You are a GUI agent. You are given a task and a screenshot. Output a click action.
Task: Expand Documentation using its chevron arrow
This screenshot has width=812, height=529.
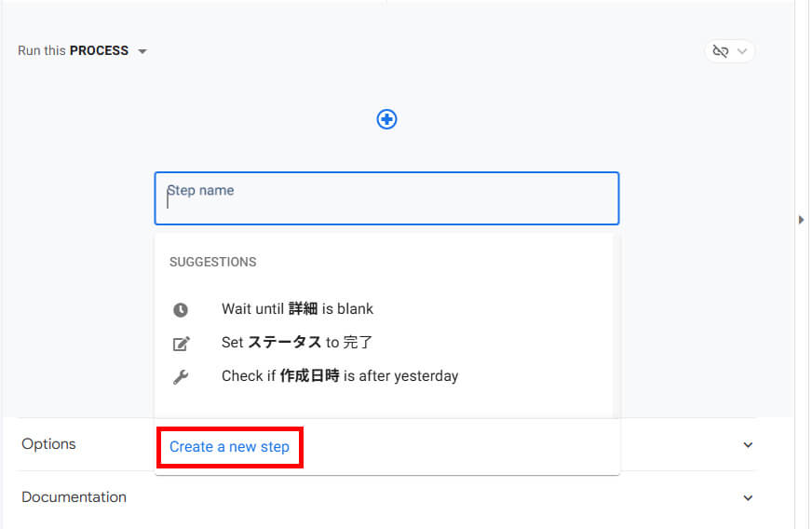pos(748,498)
